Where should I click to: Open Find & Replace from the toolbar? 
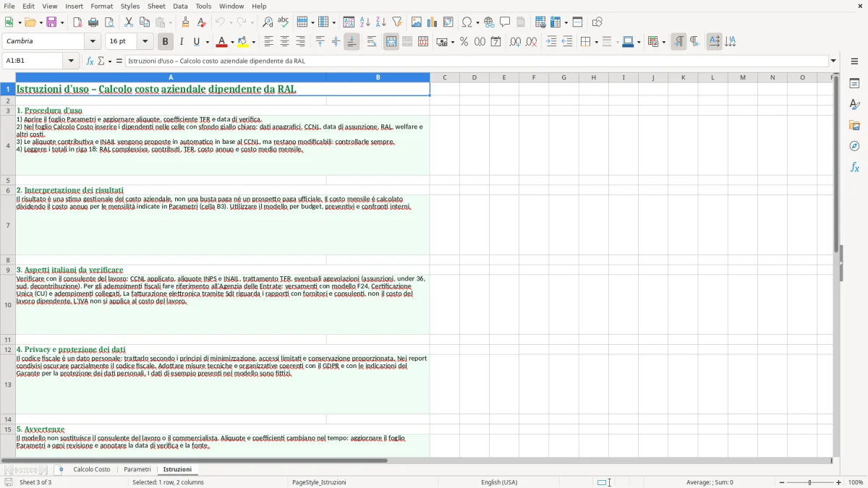tap(268, 22)
